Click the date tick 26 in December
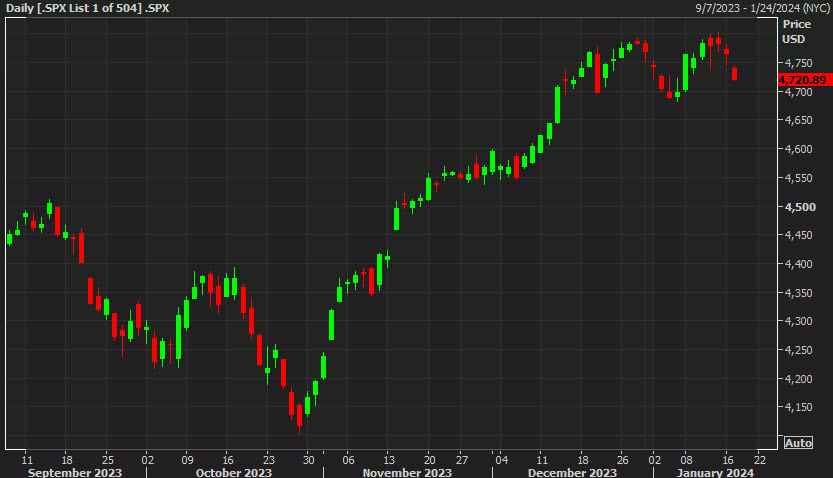Image resolution: width=833 pixels, height=478 pixels. pos(623,460)
